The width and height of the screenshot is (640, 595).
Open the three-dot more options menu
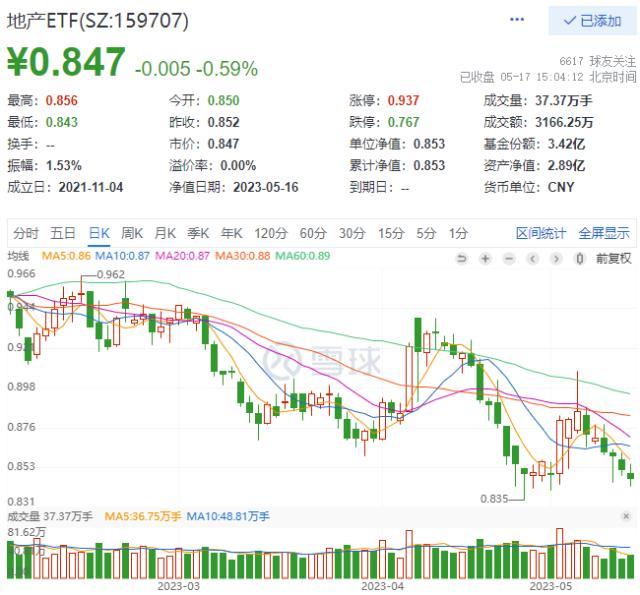(x=517, y=20)
